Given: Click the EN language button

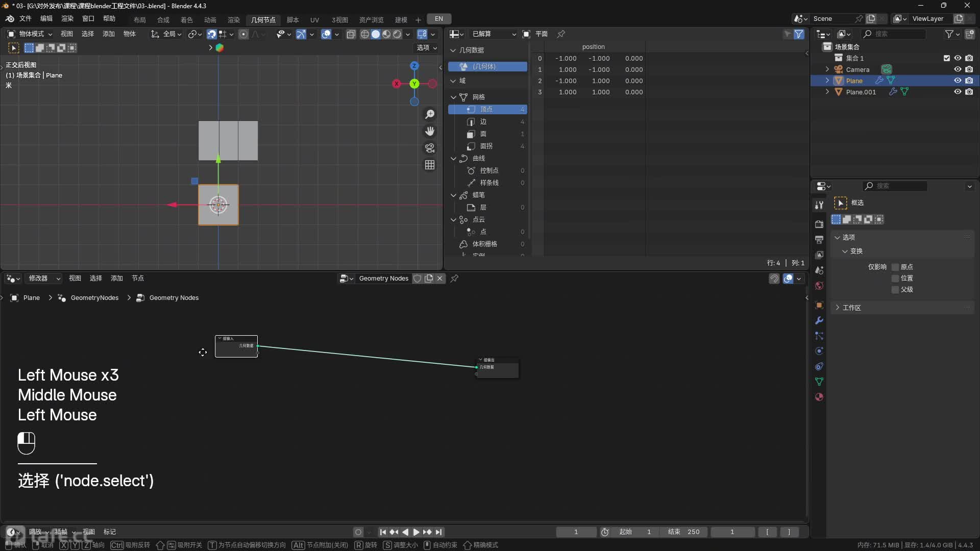Looking at the screenshot, I should click(x=439, y=19).
